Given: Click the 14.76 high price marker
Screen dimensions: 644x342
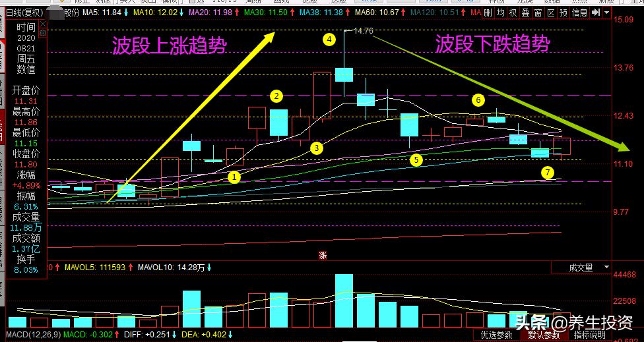Looking at the screenshot, I should (x=363, y=31).
